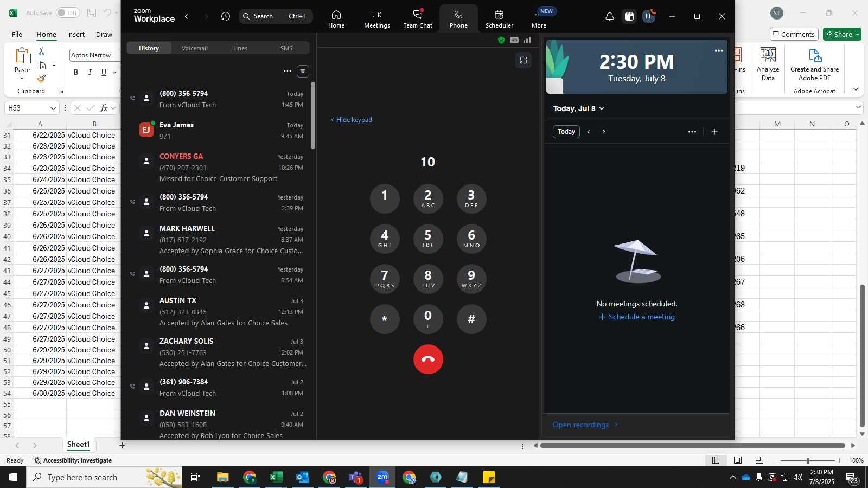The height and width of the screenshot is (488, 868).
Task: Click Analyze Data in Excel ribbon
Action: click(768, 65)
